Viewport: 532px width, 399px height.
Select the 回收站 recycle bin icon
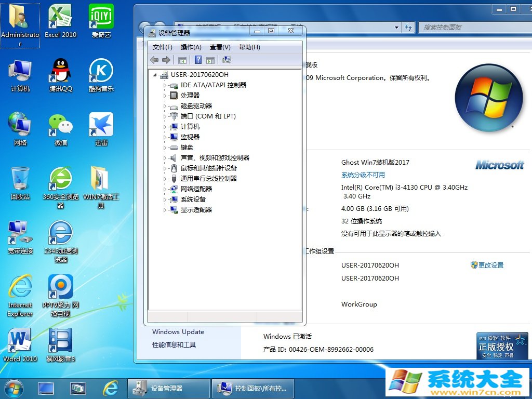20,182
